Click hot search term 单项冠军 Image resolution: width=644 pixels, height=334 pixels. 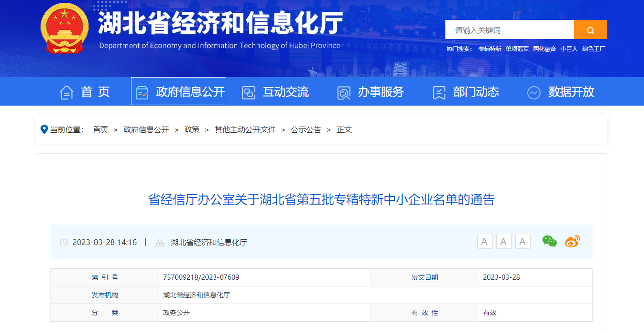coord(517,49)
